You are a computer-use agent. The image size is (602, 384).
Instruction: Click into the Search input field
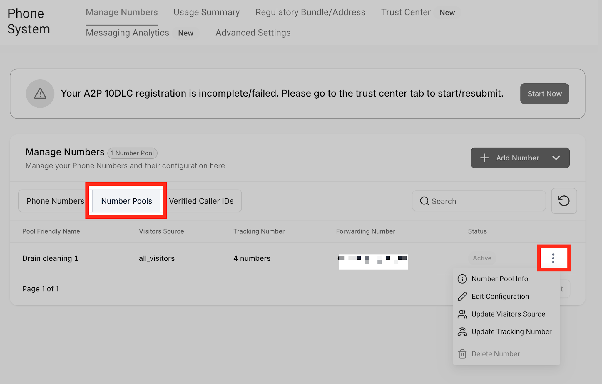pos(479,201)
